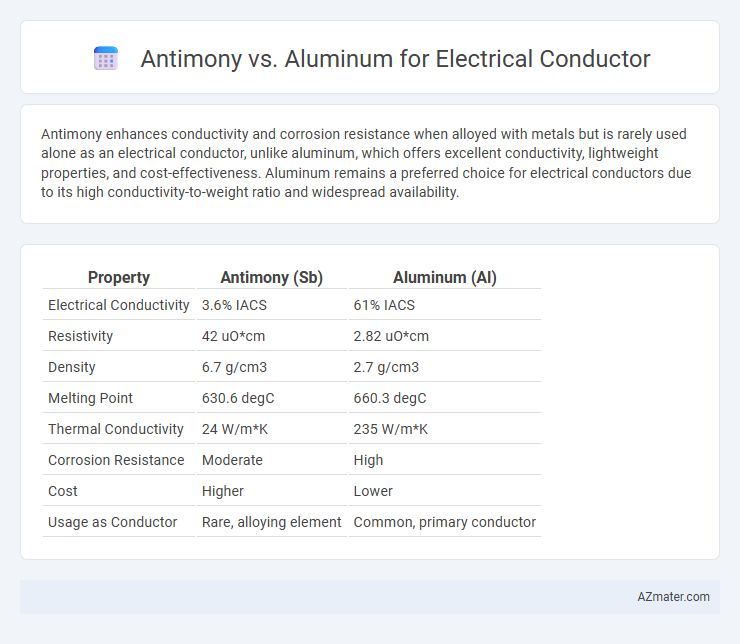The width and height of the screenshot is (740, 644).
Task: Click the 'Usage as Conductor' row label
Action: pyautogui.click(x=112, y=522)
